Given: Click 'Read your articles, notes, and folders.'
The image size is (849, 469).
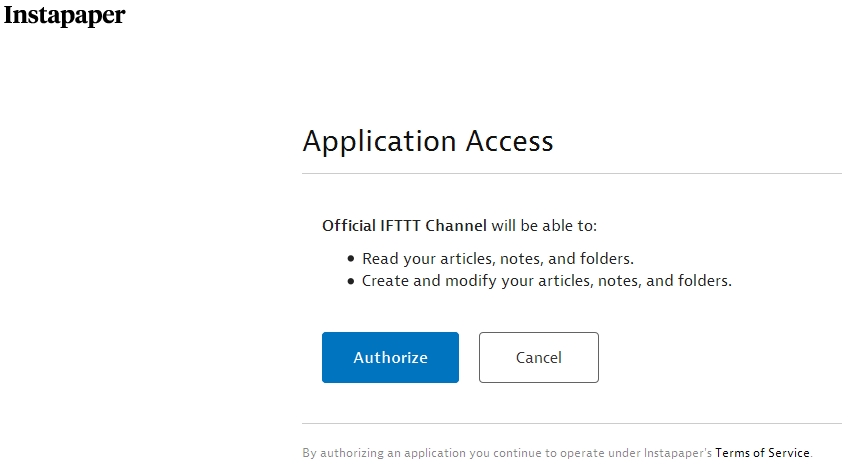Looking at the screenshot, I should click(x=498, y=259).
